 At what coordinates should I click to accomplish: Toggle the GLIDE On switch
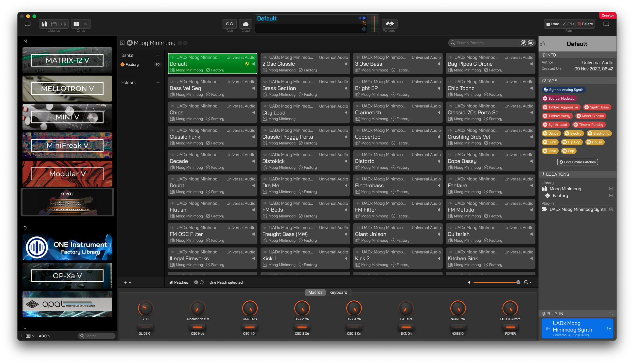[146, 327]
